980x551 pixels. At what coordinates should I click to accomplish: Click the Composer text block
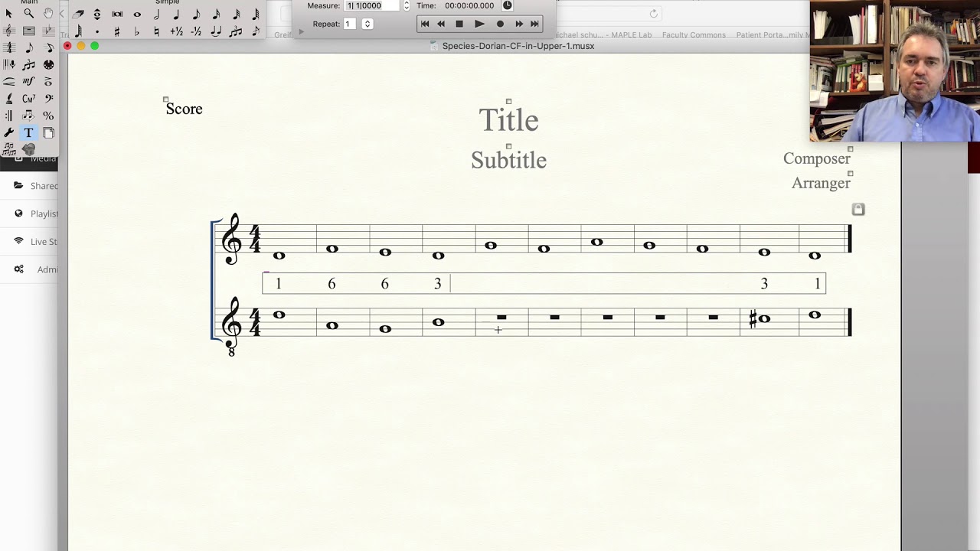click(x=817, y=158)
